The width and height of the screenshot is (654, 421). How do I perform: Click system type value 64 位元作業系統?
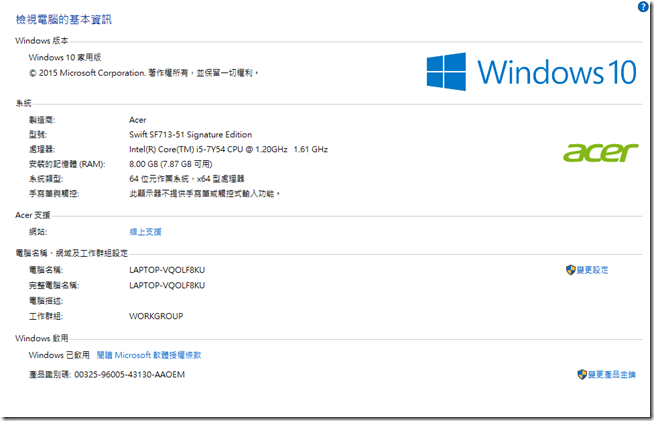pyautogui.click(x=186, y=179)
